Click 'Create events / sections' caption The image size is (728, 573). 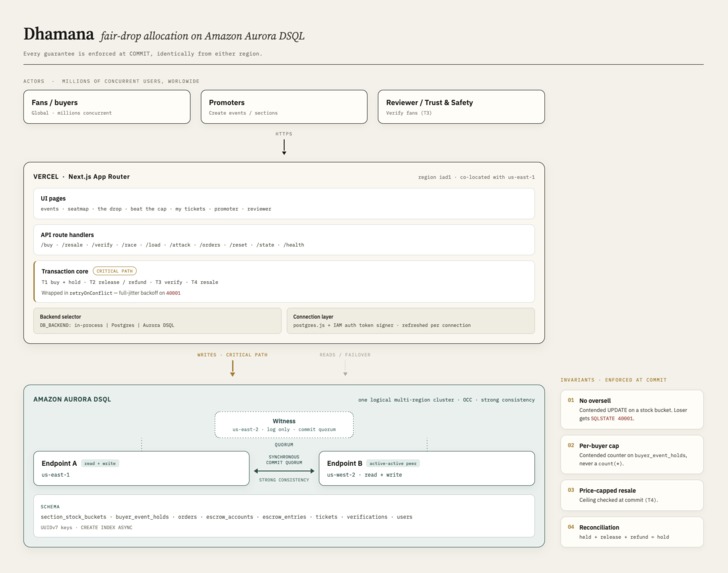[x=243, y=113]
